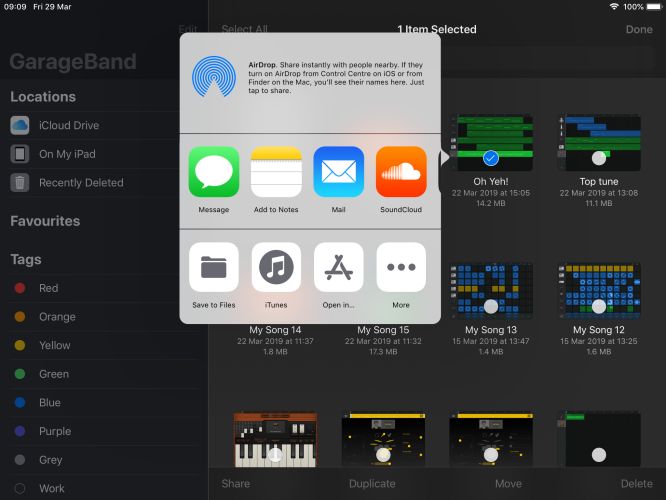Choose the Red tag color dot

point(19,288)
